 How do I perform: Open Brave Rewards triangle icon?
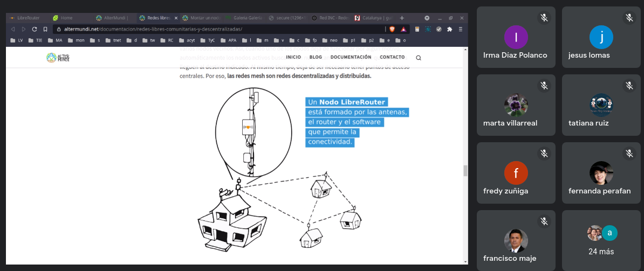[403, 29]
